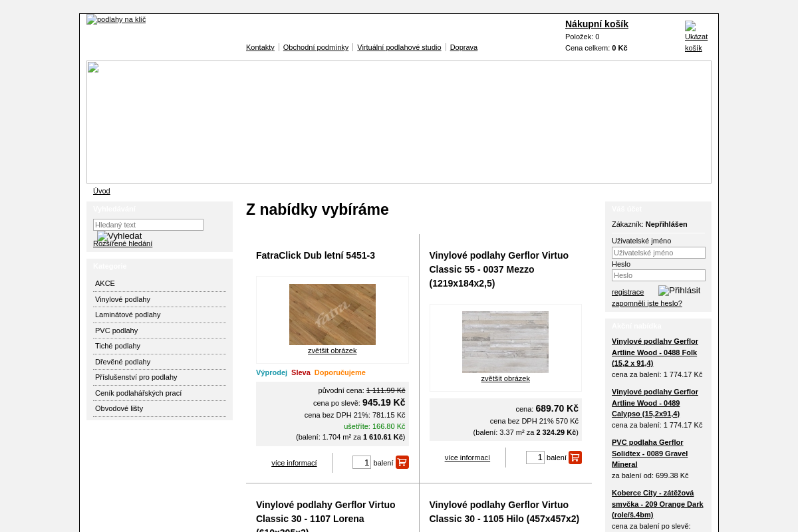Select Vinylové podlahy category
The width and height of the screenshot is (798, 532).
[x=160, y=299]
